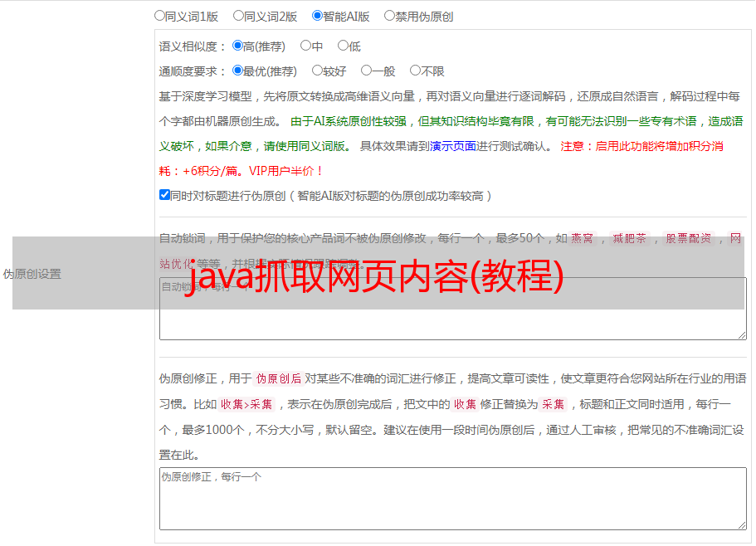Set 通顺度要求 to 较好
The width and height of the screenshot is (756, 546).
(317, 71)
